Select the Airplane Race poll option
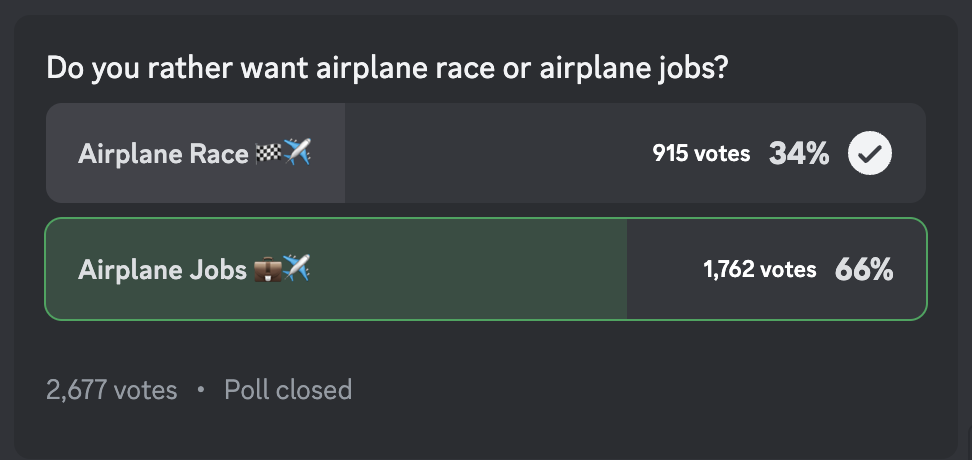Screen dimensions: 972x460 pyautogui.click(x=486, y=153)
